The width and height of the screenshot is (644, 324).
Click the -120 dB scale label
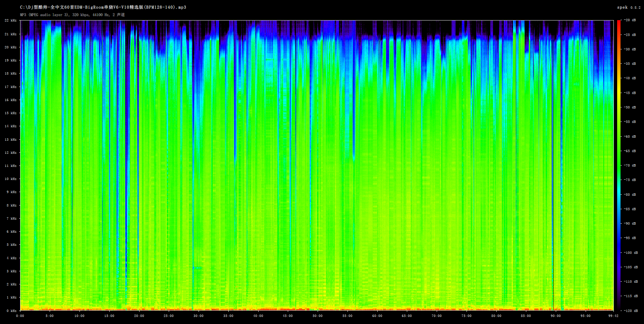pyautogui.click(x=631, y=311)
